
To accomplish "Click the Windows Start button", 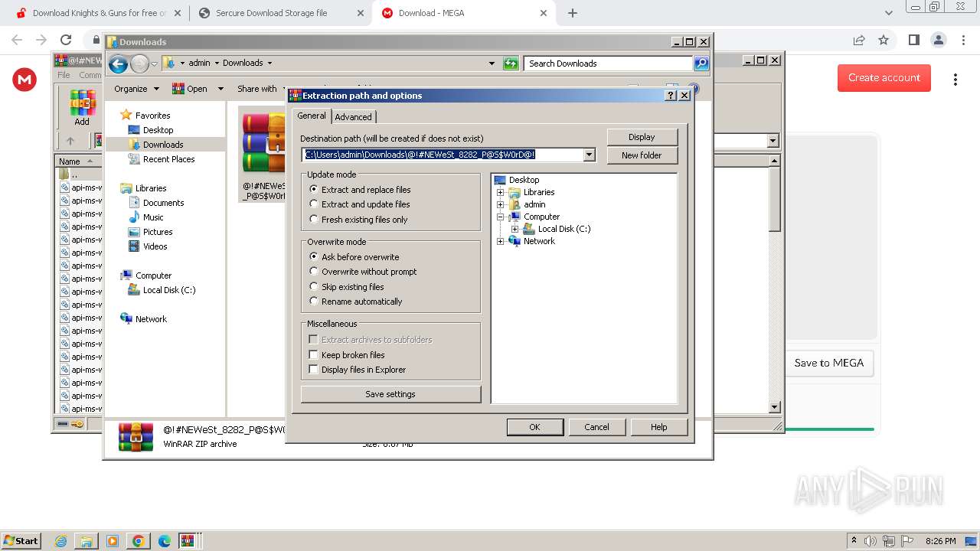I will [x=21, y=541].
